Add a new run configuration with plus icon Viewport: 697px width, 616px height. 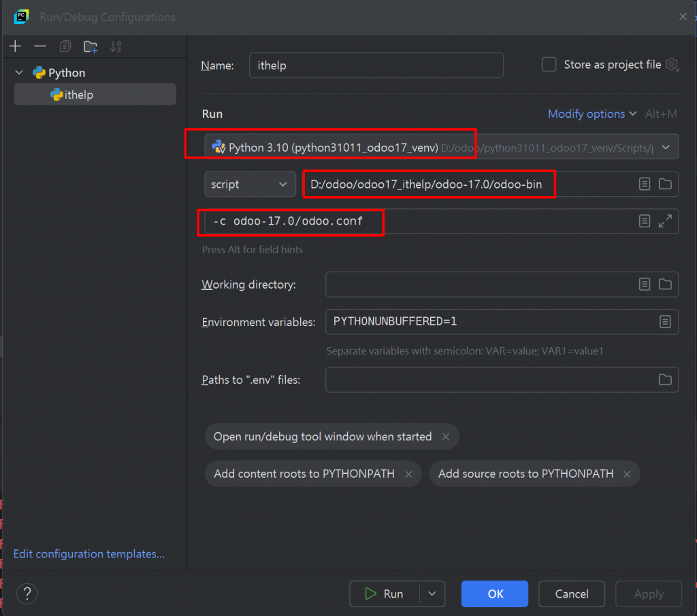coord(15,46)
